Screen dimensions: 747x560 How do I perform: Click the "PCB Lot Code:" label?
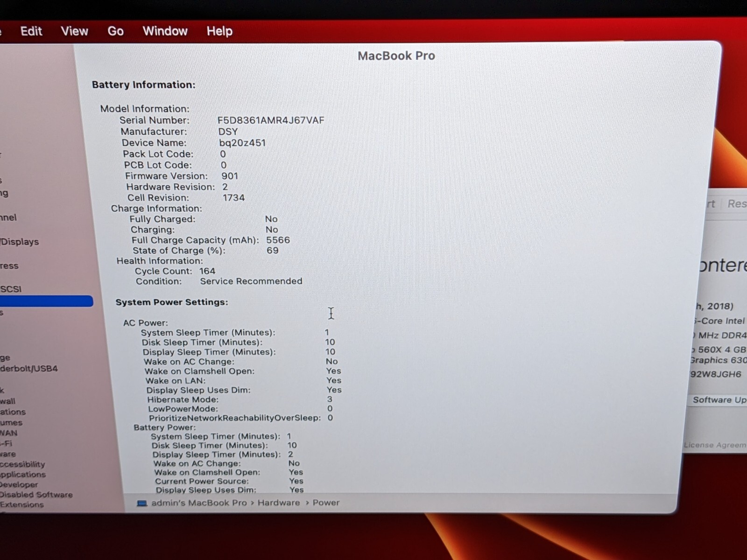(x=158, y=165)
